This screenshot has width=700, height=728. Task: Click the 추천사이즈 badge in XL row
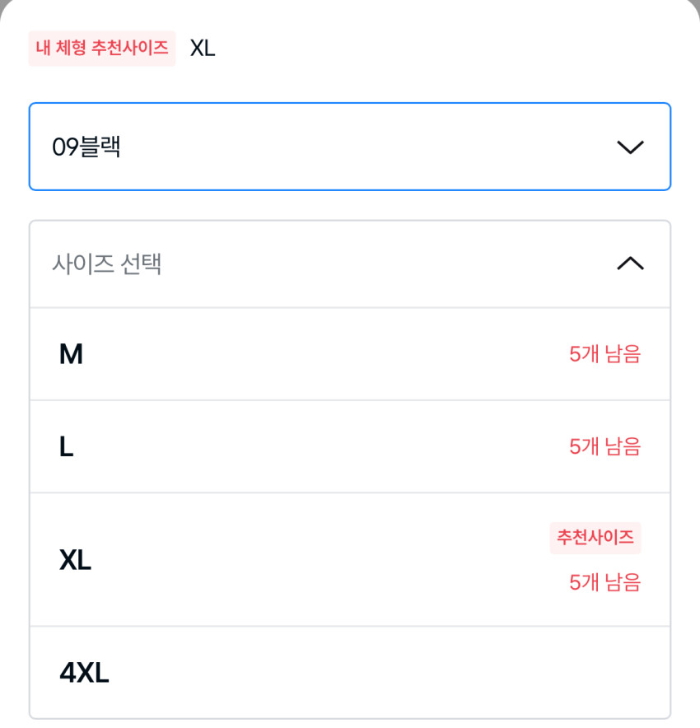pyautogui.click(x=595, y=538)
